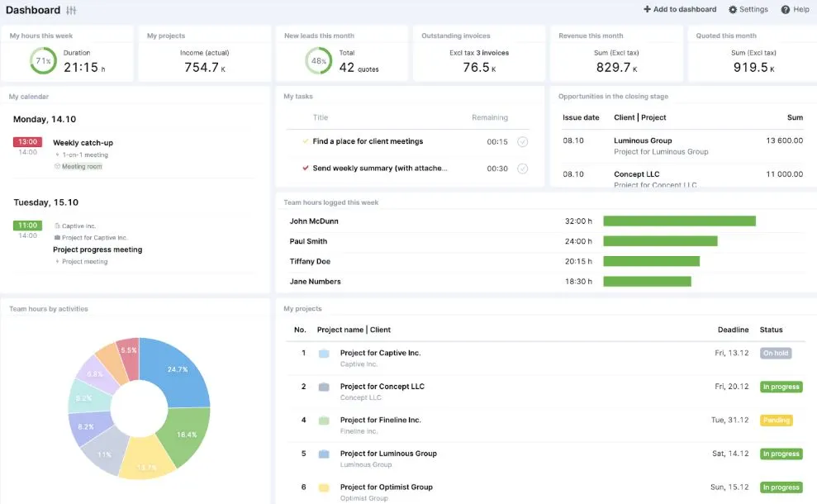Open the Project progress meeting event

click(x=97, y=250)
